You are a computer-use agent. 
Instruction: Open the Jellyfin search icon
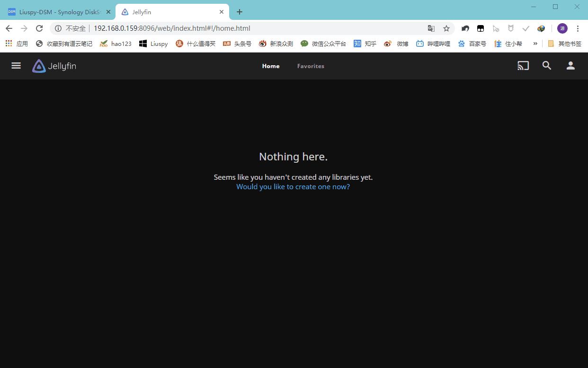point(547,66)
